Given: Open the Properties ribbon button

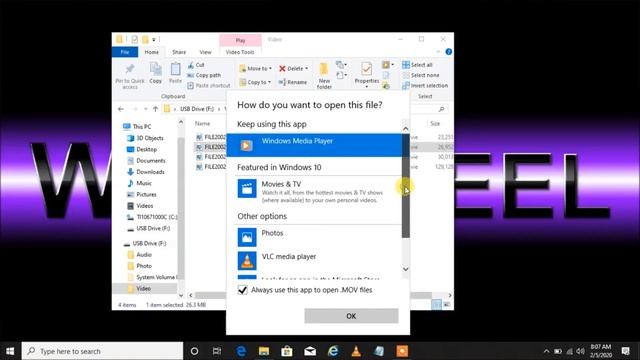Looking at the screenshot, I should (x=367, y=75).
